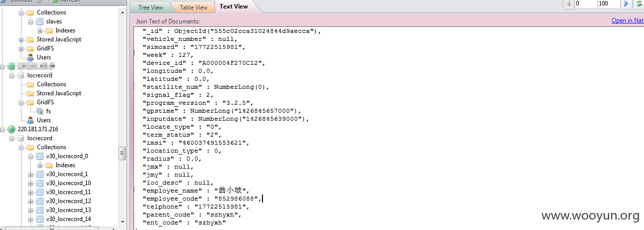The height and width of the screenshot is (230, 644).
Task: Click the fs GridFS bucket icon
Action: pos(40,111)
